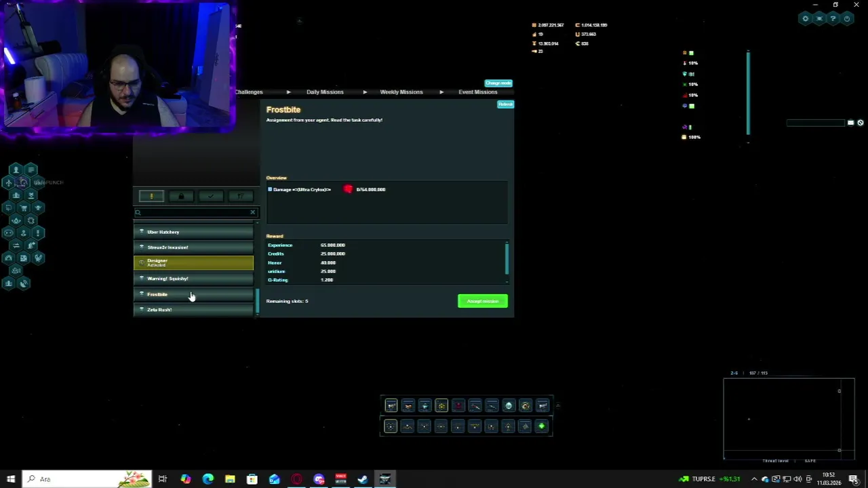Click the Remaining slots: 5 text
Image resolution: width=868 pixels, height=488 pixels.
tap(287, 301)
